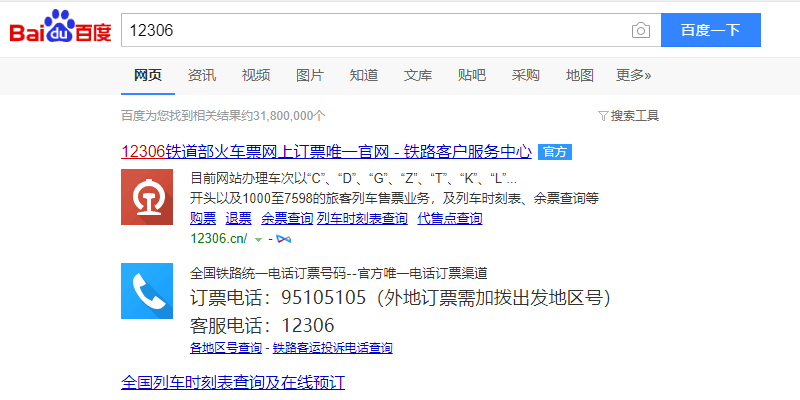Open 12306铁道部火车票网上订票唯一官网 result link
The height and width of the screenshot is (400, 800).
click(x=327, y=152)
